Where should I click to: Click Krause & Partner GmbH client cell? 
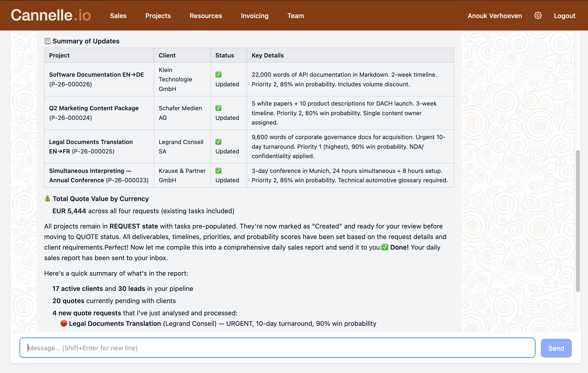coord(182,175)
